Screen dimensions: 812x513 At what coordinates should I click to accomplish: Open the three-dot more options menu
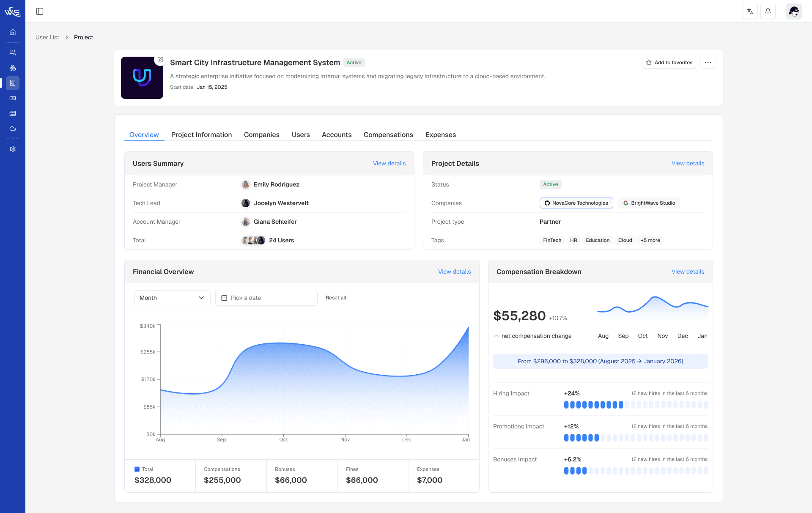(708, 63)
